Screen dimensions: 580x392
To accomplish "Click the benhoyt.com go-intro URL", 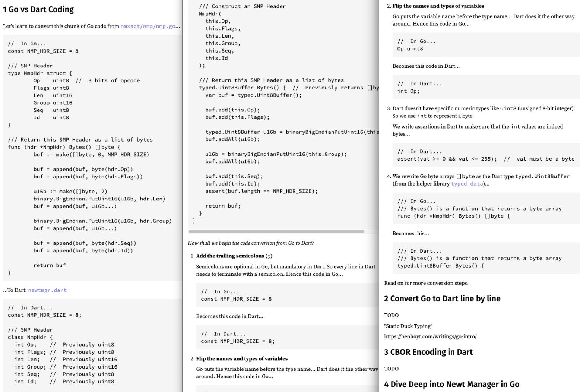I will [430, 336].
